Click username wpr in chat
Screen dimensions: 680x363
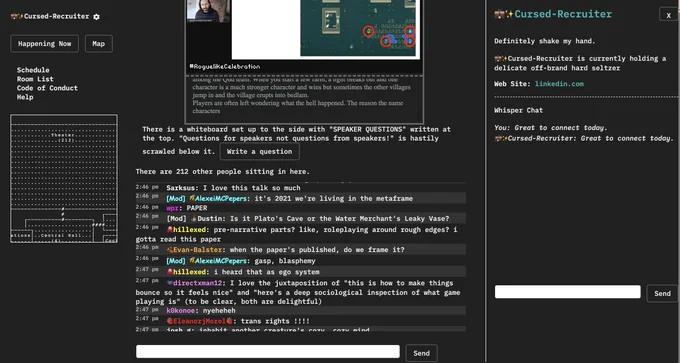[x=172, y=208]
